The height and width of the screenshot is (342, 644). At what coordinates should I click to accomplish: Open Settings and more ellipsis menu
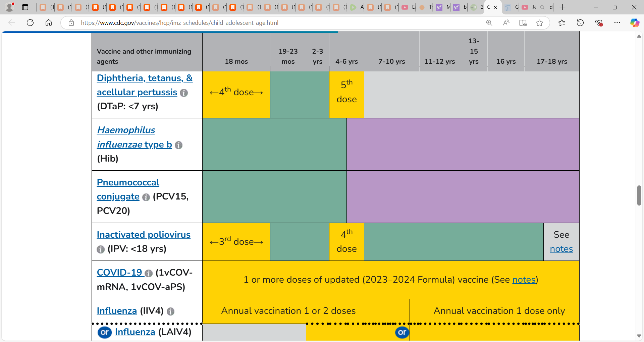pyautogui.click(x=617, y=23)
